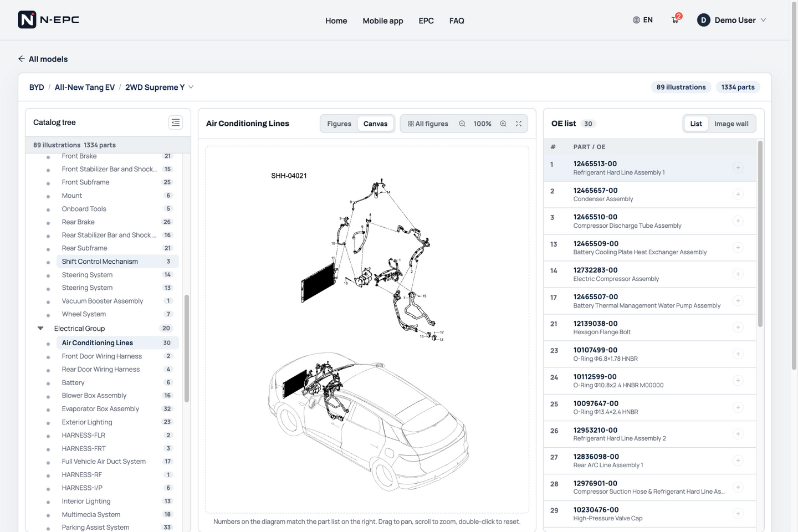The height and width of the screenshot is (532, 798).
Task: Add Condenser Assembly with plus icon
Action: (x=738, y=194)
